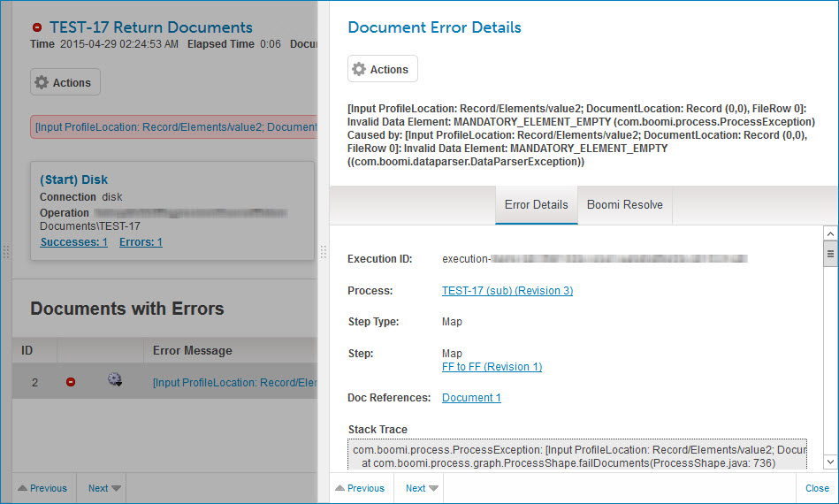Click the scrollbar thumb in error details

coord(830,254)
